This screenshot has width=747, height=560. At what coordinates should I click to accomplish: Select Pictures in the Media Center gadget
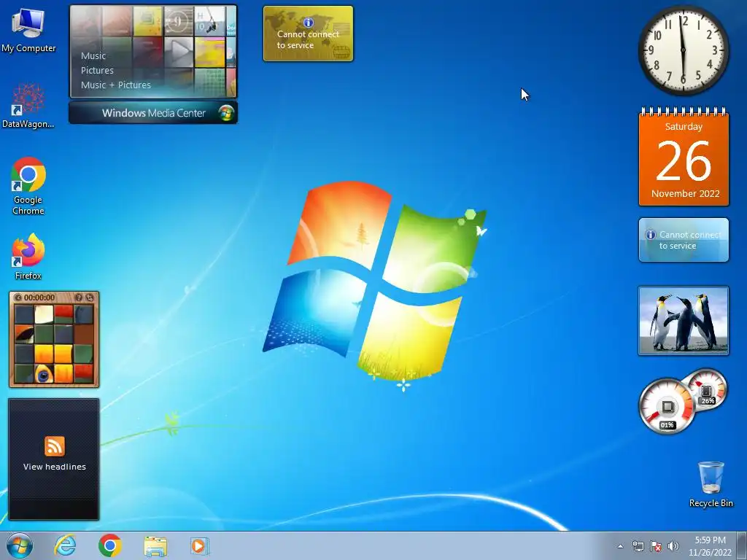97,71
